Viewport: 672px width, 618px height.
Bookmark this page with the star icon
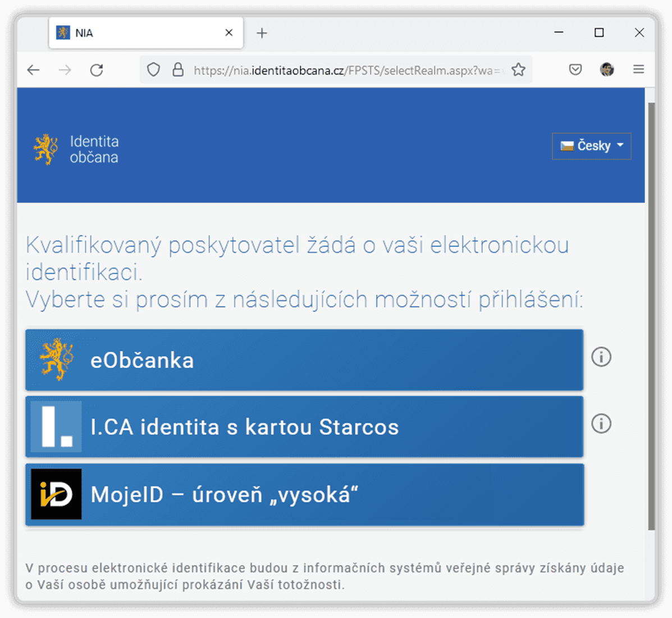click(519, 70)
